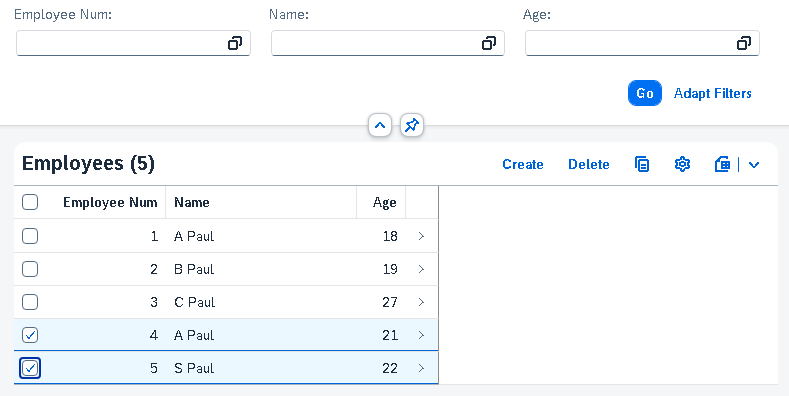Open details arrow for S Paul row
The image size is (789, 396).
click(x=422, y=368)
